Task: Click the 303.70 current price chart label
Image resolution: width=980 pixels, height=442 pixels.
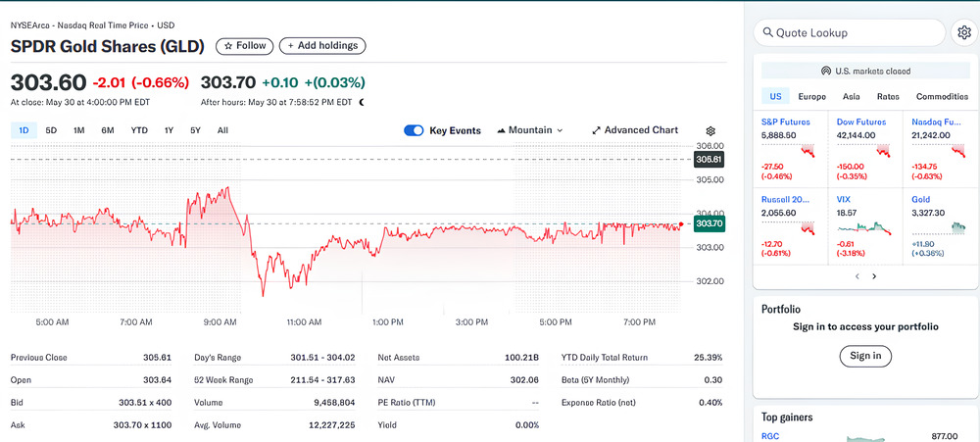Action: click(710, 223)
